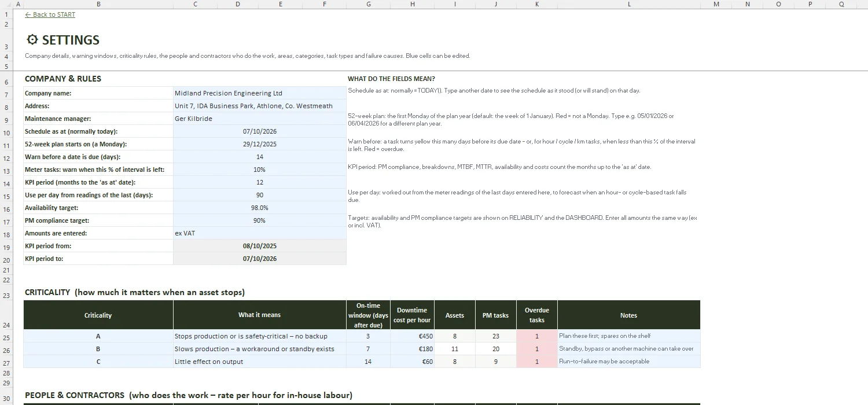Select criticality A cell
This screenshot has width=868, height=405.
pyautogui.click(x=98, y=336)
